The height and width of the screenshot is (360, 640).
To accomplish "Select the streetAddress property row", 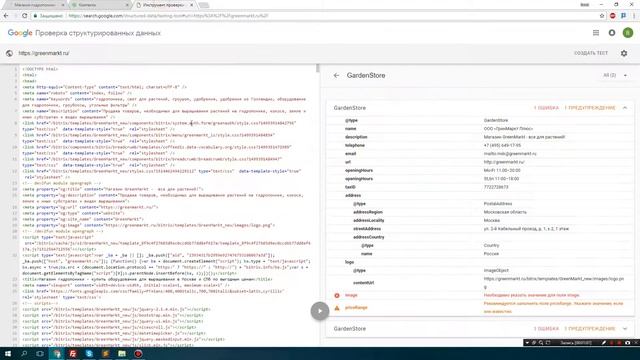I will tap(480, 229).
